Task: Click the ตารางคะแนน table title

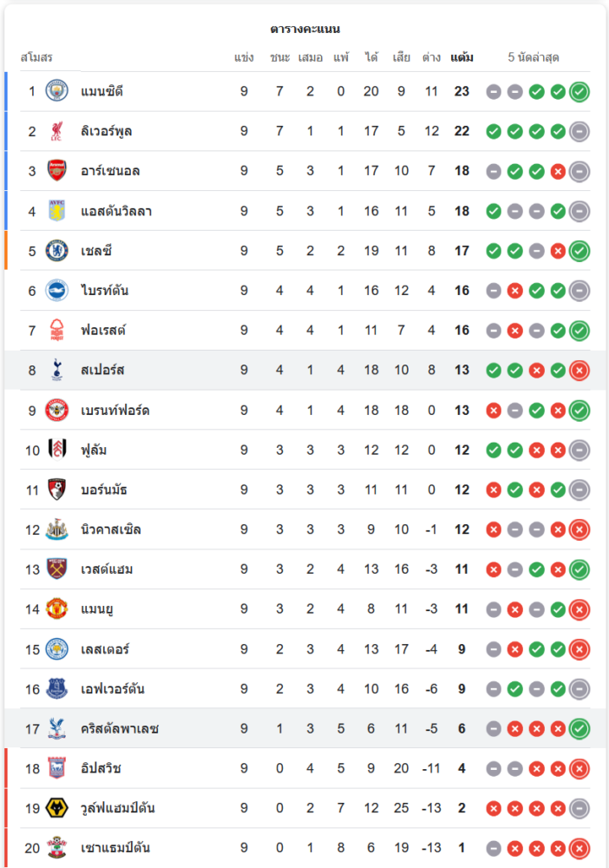Action: [304, 29]
